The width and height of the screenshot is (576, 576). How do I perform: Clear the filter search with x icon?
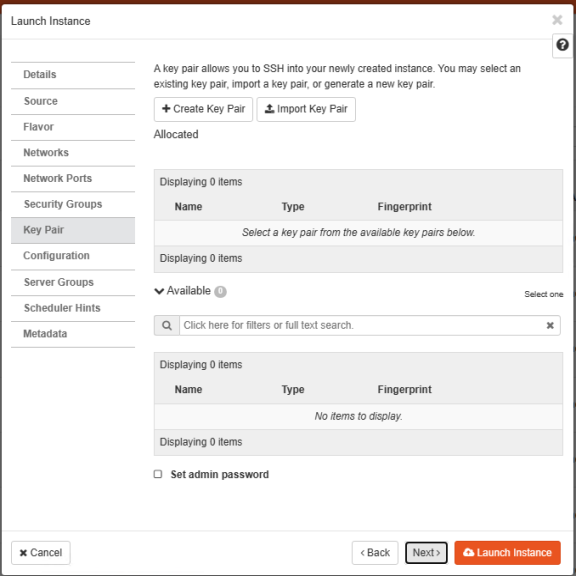(x=550, y=325)
